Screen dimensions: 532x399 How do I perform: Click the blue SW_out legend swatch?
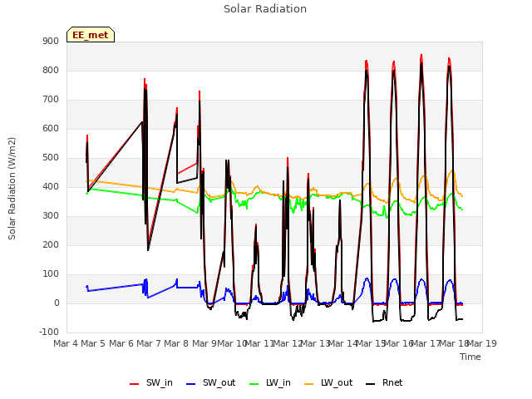(191, 384)
